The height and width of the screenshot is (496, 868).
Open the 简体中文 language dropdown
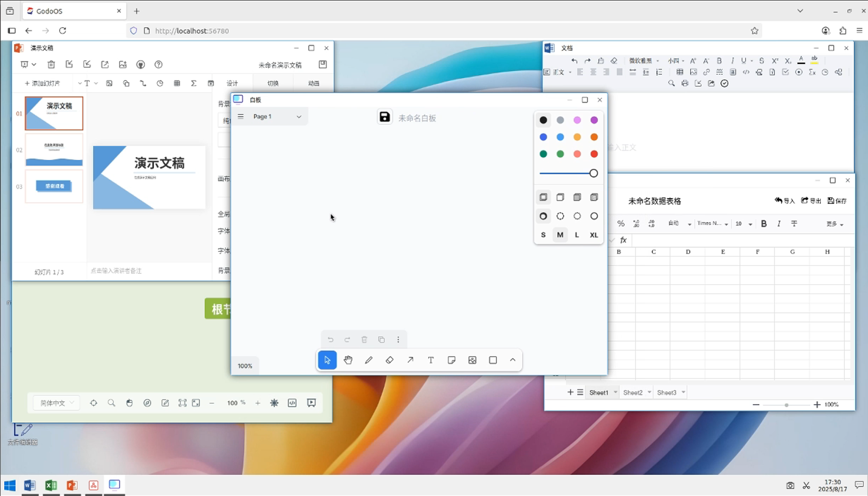[x=56, y=403]
